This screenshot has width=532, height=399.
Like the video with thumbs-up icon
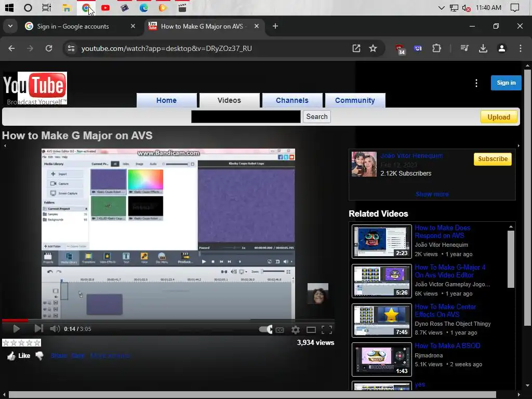tap(11, 356)
